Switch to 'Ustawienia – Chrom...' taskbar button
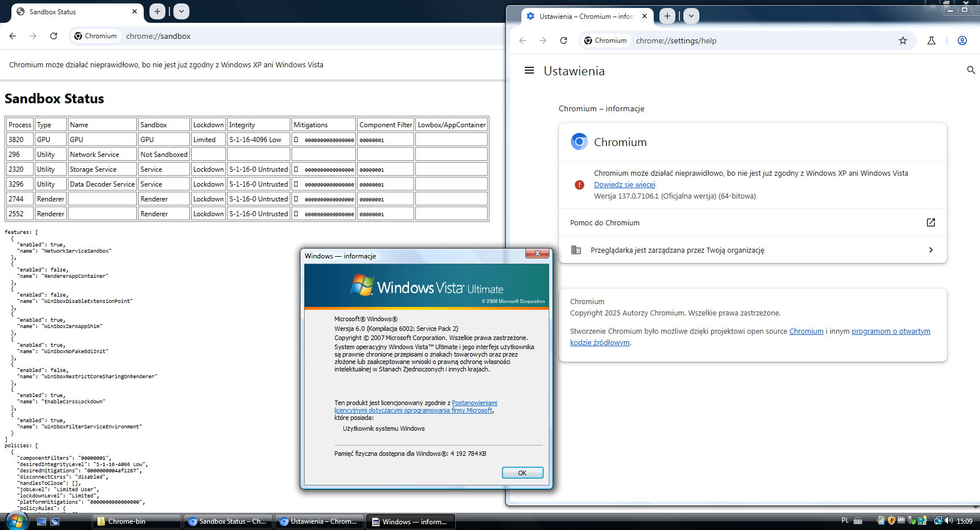The height and width of the screenshot is (530, 980). click(x=319, y=521)
